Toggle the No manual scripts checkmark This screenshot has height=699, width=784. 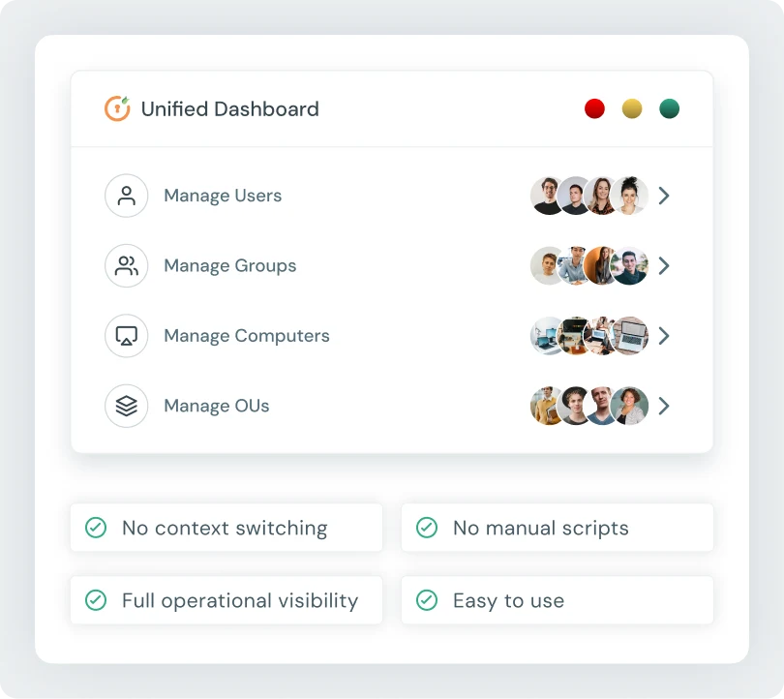(427, 528)
